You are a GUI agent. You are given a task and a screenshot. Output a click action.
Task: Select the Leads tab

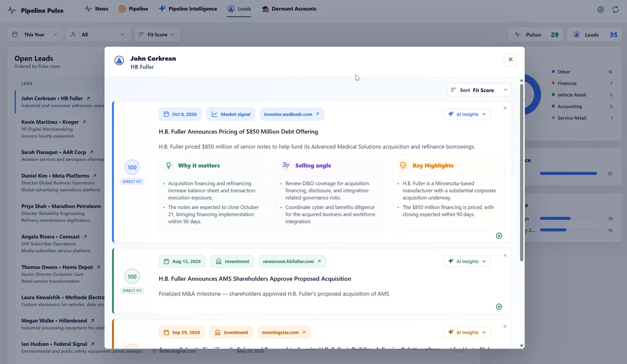[239, 9]
